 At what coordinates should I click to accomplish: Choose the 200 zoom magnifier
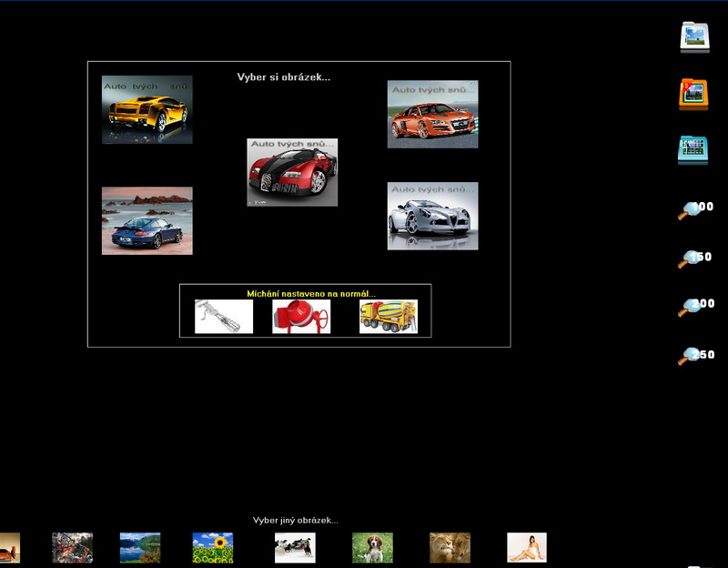click(694, 307)
